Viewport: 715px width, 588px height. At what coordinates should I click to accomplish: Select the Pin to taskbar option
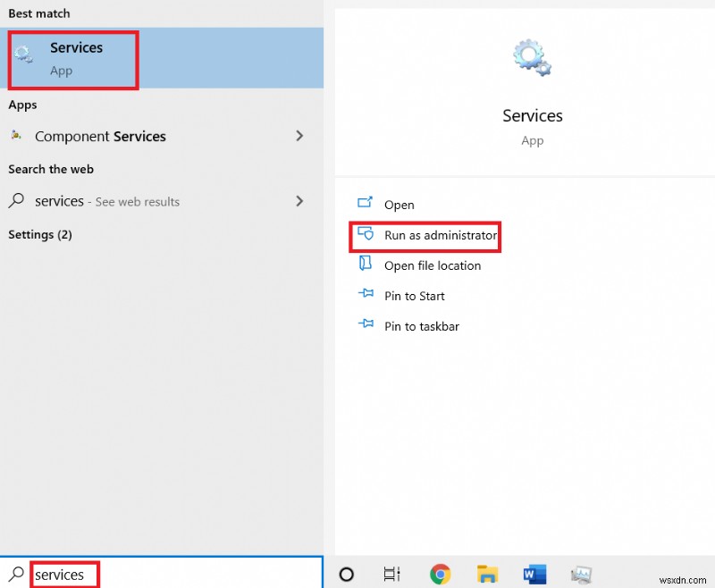(x=420, y=326)
